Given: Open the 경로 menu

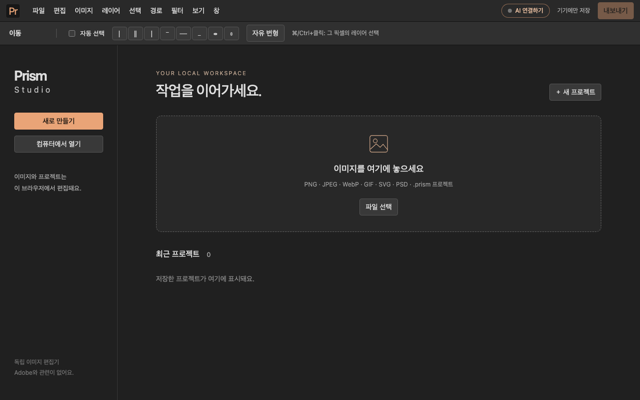Looking at the screenshot, I should tap(156, 11).
